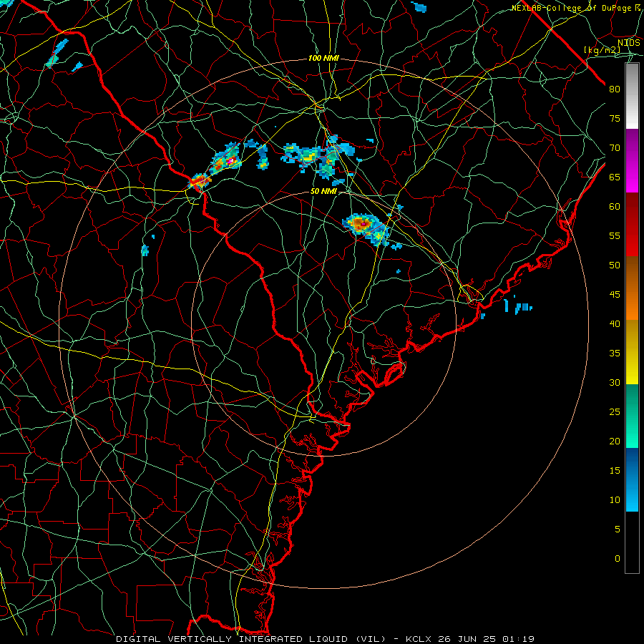Click the scale value "50"

tap(615, 265)
